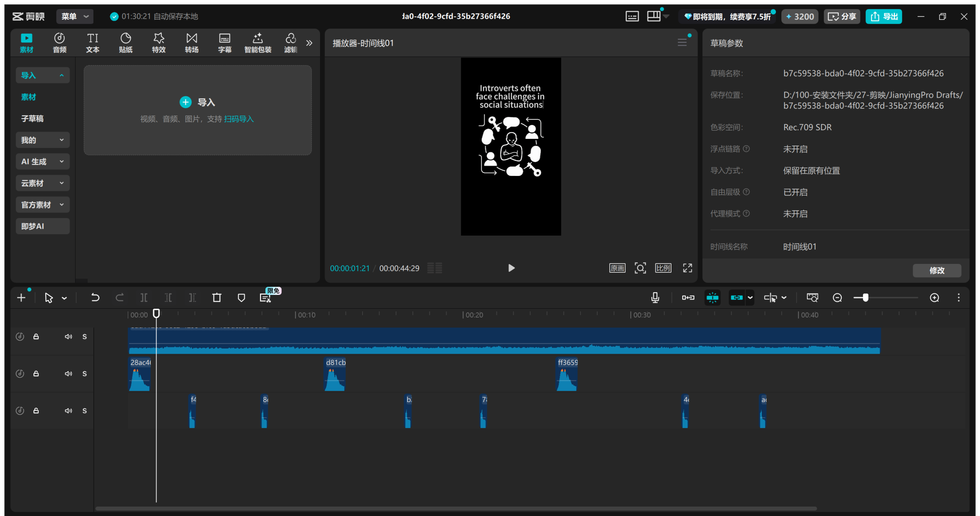
Task: Switch to the 音频 audio tab
Action: coord(59,42)
